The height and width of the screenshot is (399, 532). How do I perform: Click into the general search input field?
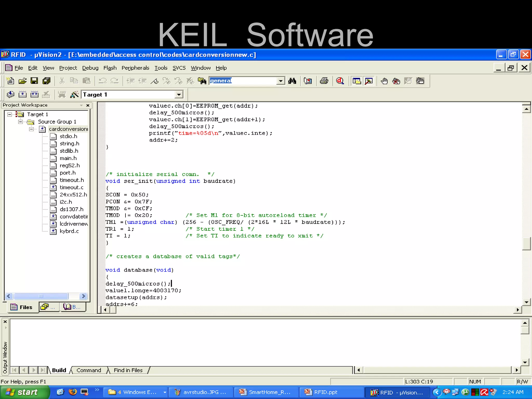click(243, 81)
